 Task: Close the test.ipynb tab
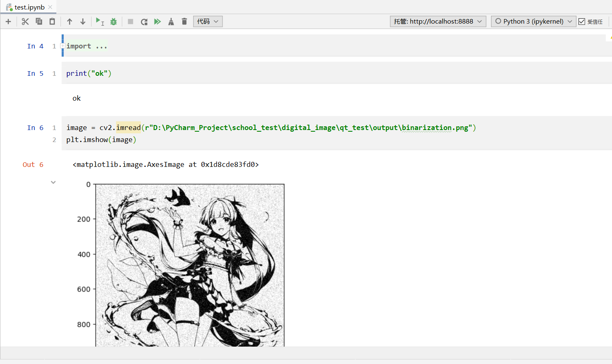tap(50, 7)
